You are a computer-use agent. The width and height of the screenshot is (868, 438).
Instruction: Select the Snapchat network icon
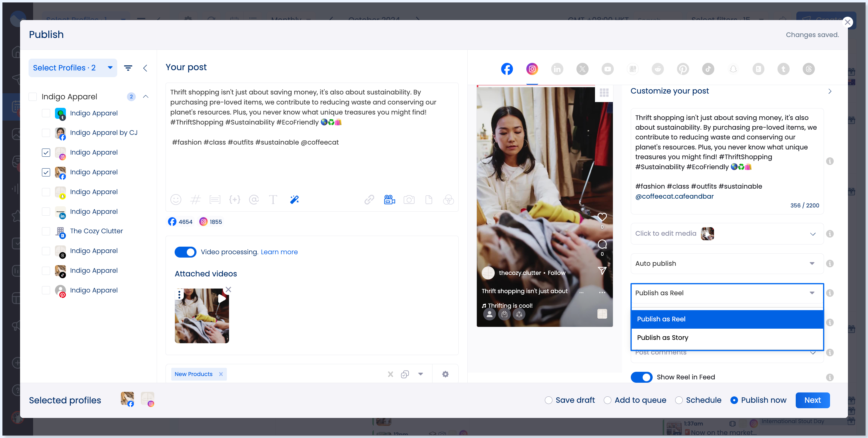point(733,69)
